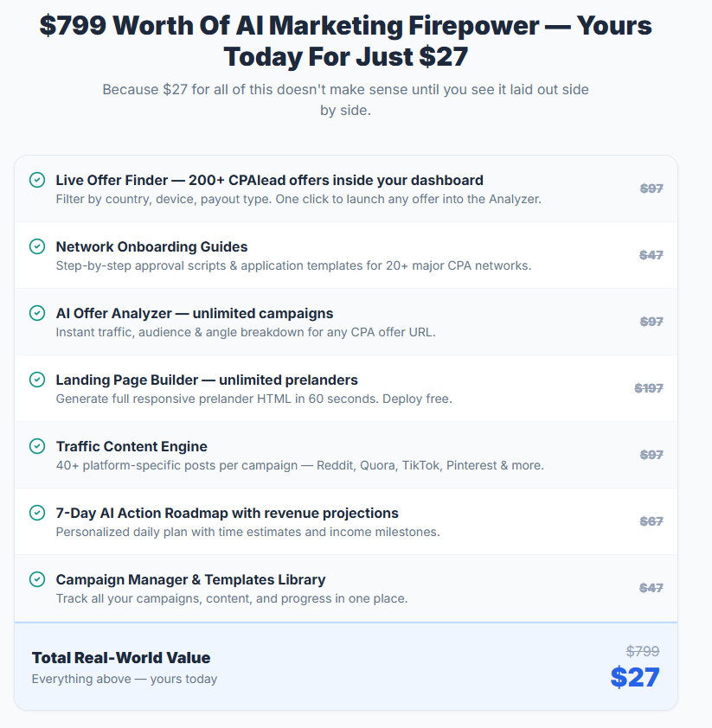This screenshot has width=712, height=728.
Task: Click the checkmark icon beside Campaign Manager & Templates Library
Action: pyautogui.click(x=37, y=579)
